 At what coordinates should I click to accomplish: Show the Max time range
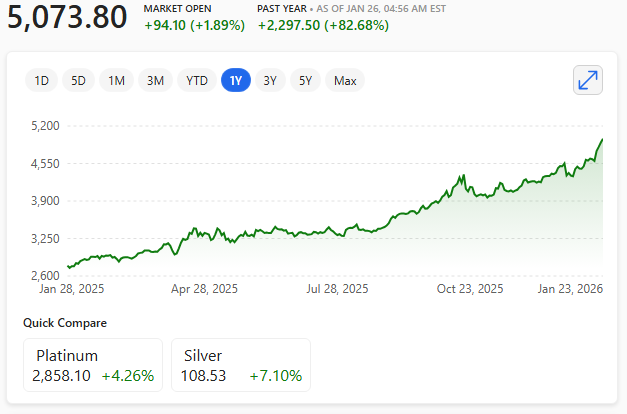click(345, 80)
